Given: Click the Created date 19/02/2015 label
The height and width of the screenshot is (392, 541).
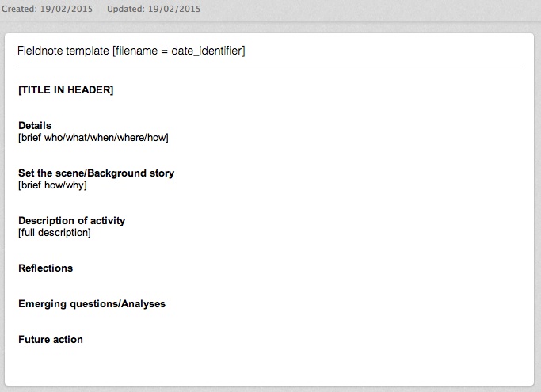Looking at the screenshot, I should coord(48,10).
